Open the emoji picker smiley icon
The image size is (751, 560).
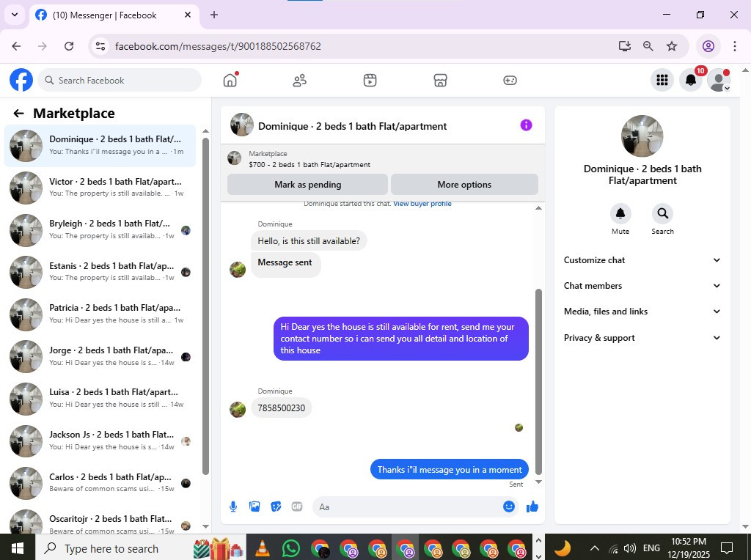509,506
